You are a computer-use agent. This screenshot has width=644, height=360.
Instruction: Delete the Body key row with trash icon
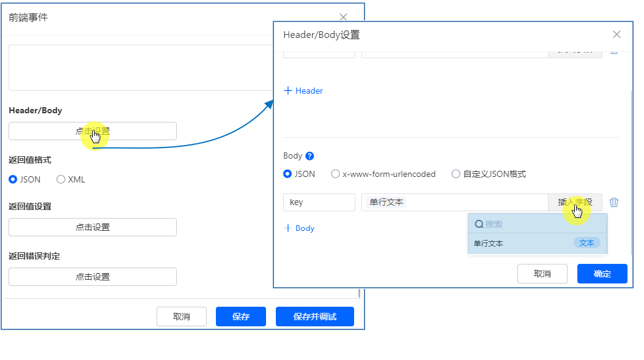click(x=614, y=203)
